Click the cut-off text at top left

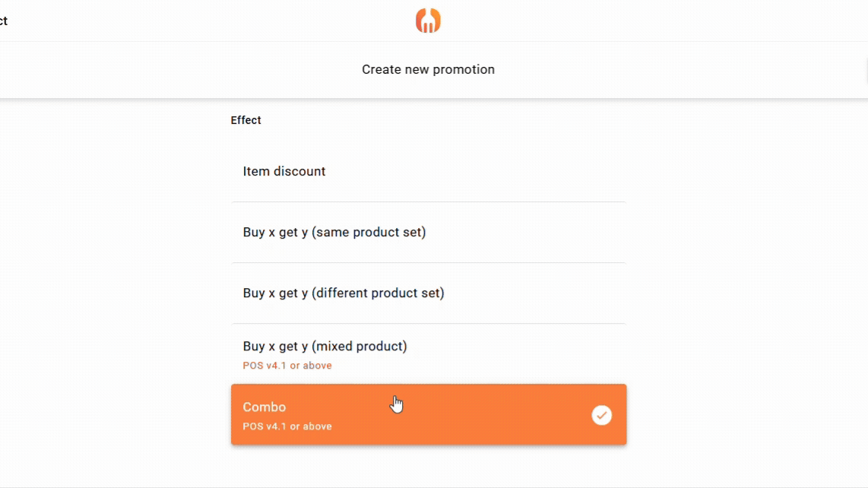click(4, 21)
